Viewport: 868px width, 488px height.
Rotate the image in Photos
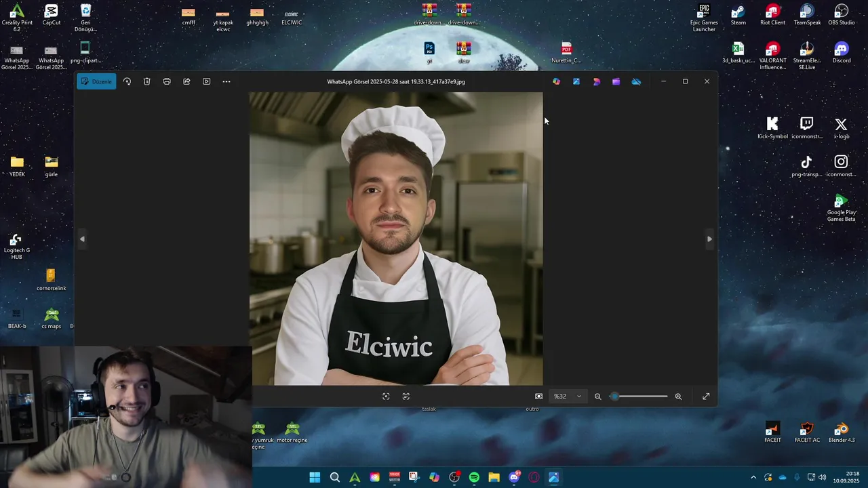[x=127, y=81]
